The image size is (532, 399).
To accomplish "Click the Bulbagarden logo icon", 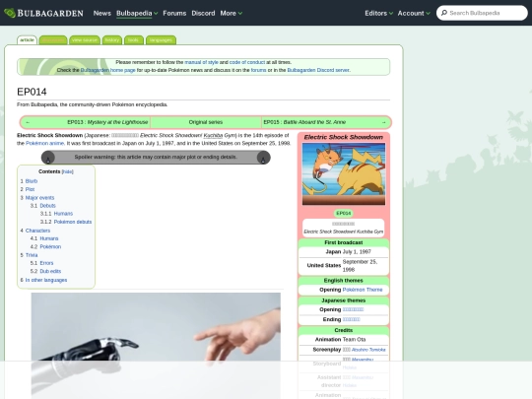I will tap(10, 13).
